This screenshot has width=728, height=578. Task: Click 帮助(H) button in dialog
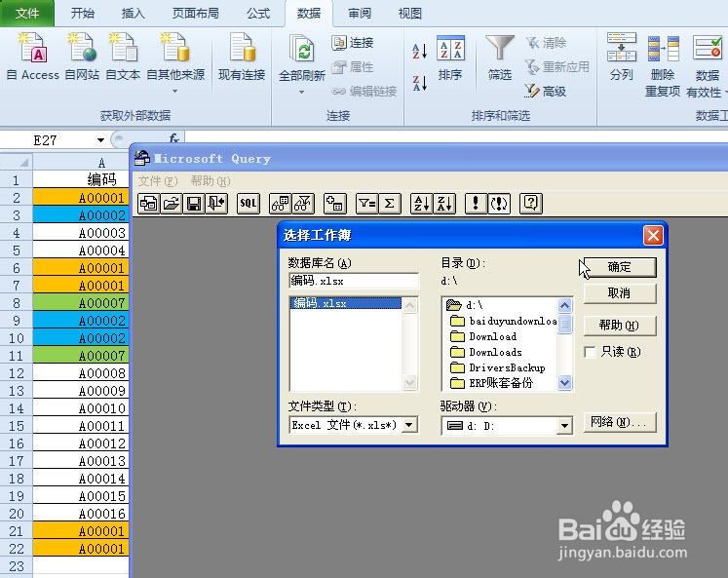(620, 326)
